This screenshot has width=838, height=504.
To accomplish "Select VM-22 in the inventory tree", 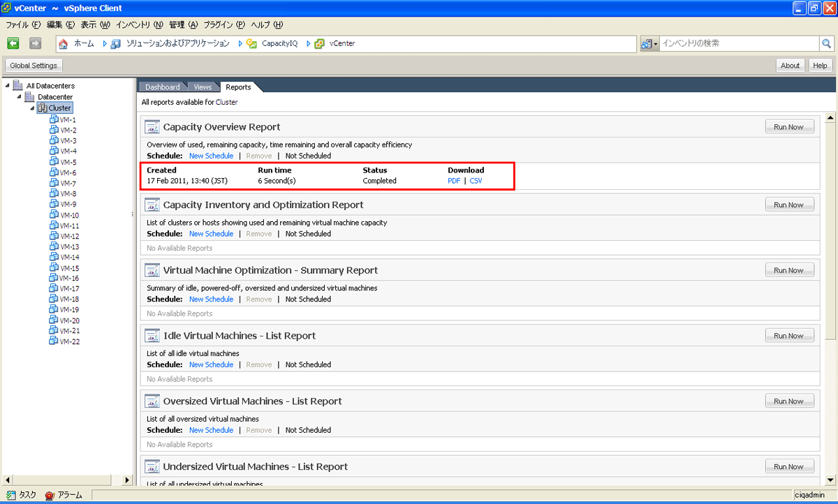I will [68, 341].
